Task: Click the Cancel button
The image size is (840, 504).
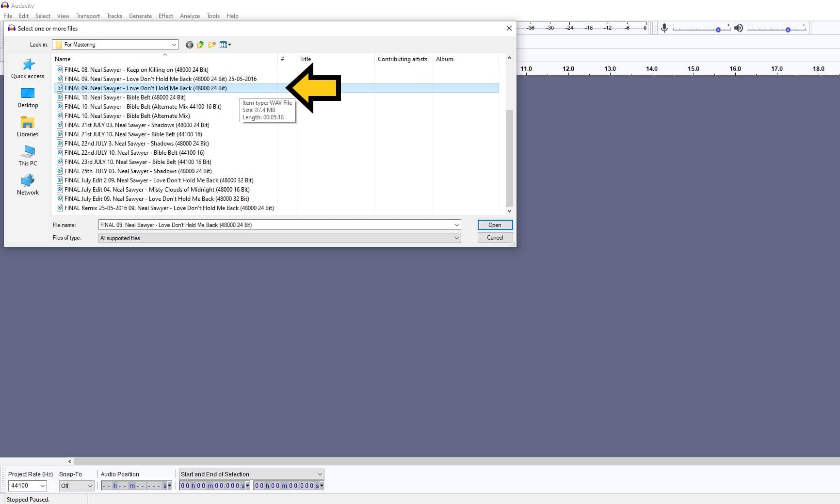Action: pyautogui.click(x=495, y=237)
